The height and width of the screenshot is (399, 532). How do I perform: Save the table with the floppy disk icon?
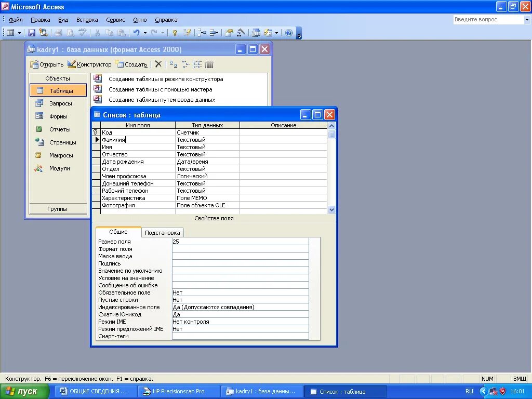click(32, 33)
